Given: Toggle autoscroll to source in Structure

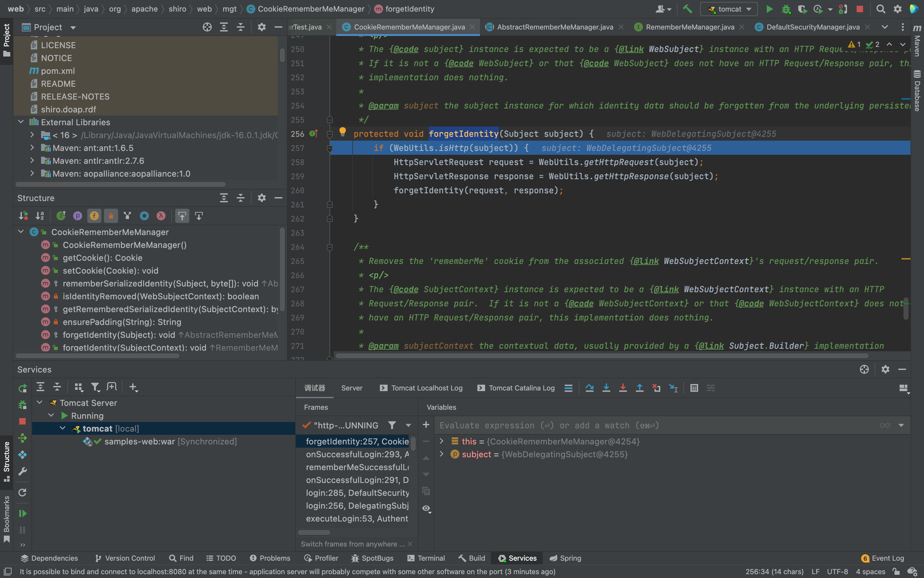Looking at the screenshot, I should 182,216.
